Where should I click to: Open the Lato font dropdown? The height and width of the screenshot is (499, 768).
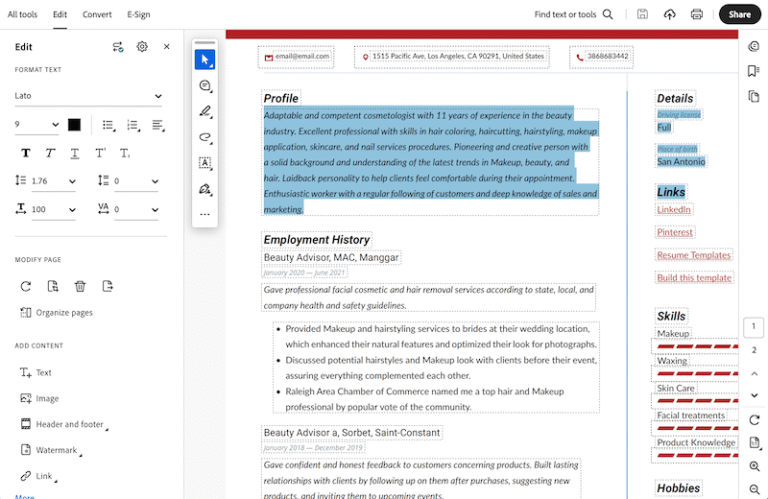88,96
